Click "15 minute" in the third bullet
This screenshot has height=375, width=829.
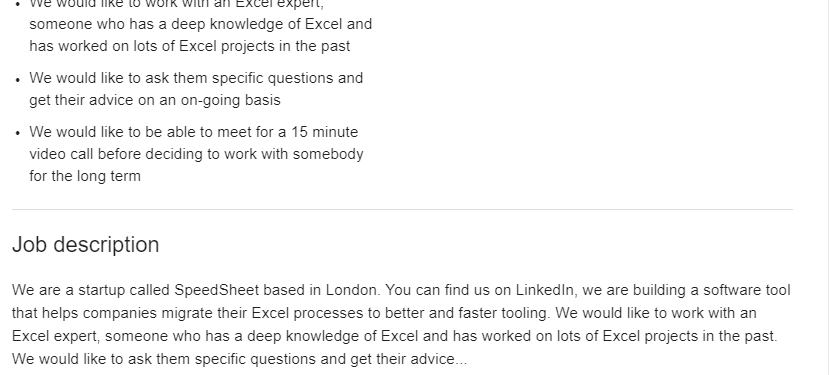[325, 132]
